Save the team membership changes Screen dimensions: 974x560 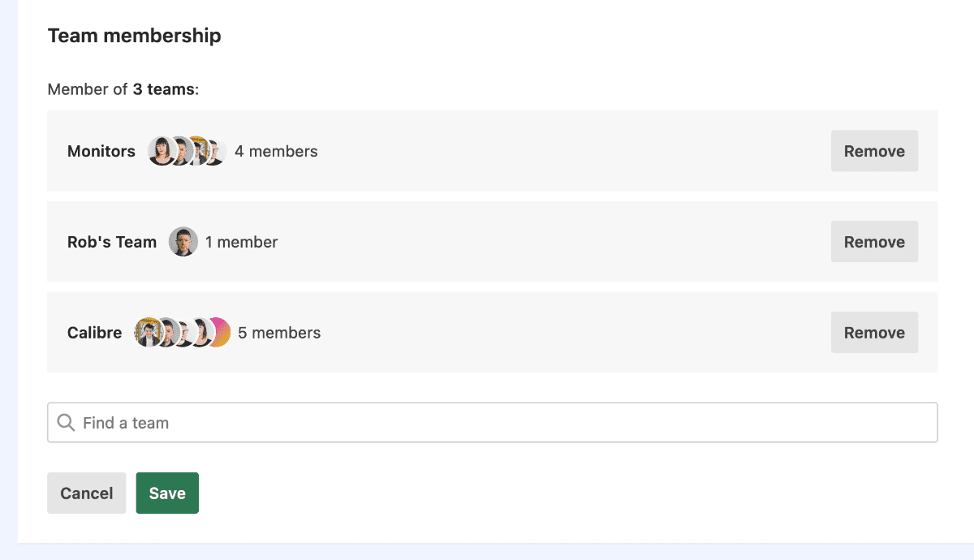[x=167, y=493]
